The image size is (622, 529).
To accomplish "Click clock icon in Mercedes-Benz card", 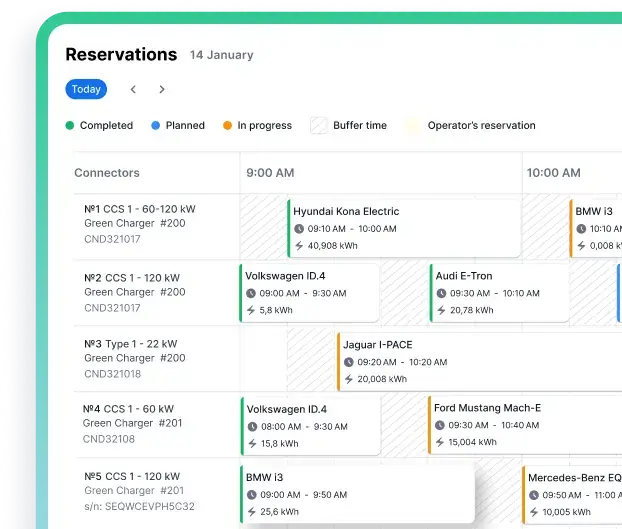I will (x=534, y=495).
